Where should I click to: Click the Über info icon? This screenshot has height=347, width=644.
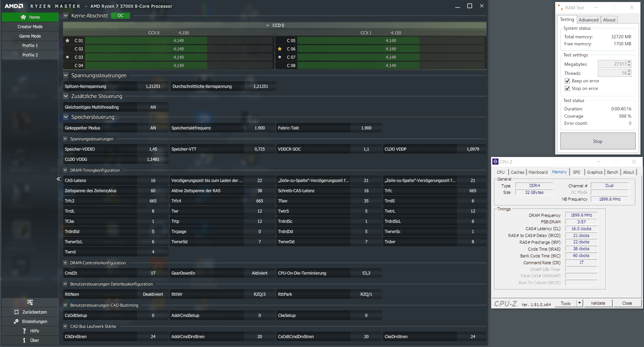pos(24,340)
